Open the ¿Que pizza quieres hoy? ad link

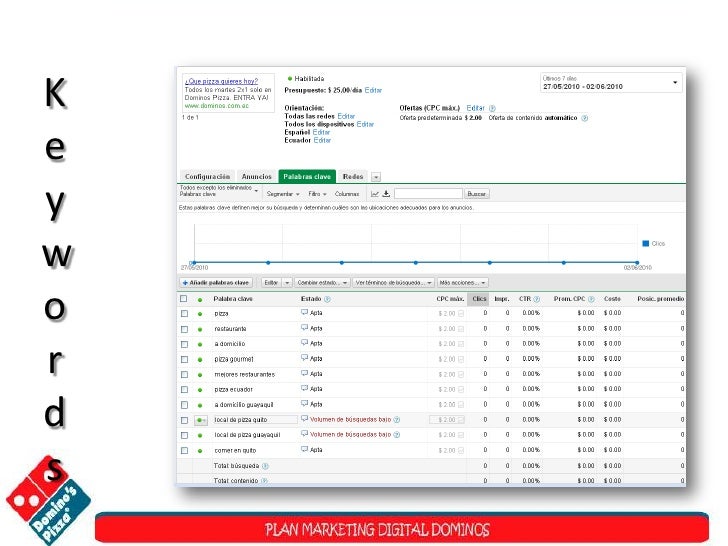tap(221, 81)
